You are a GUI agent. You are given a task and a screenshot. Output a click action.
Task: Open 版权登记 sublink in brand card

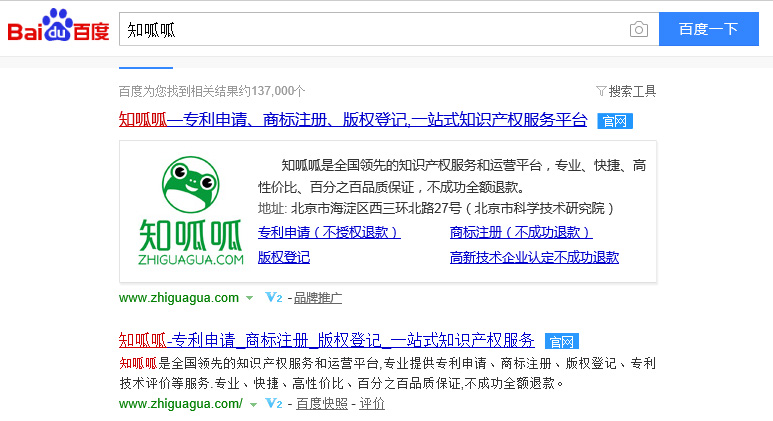pos(284,257)
